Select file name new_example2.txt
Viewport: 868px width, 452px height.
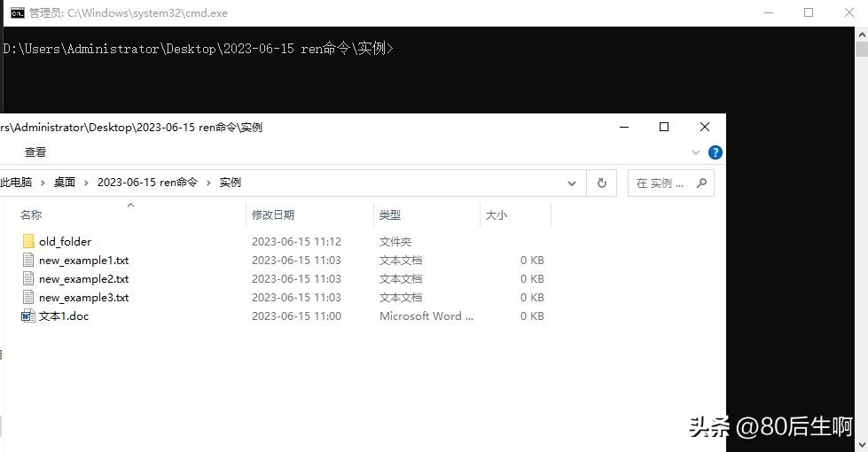[x=83, y=279]
